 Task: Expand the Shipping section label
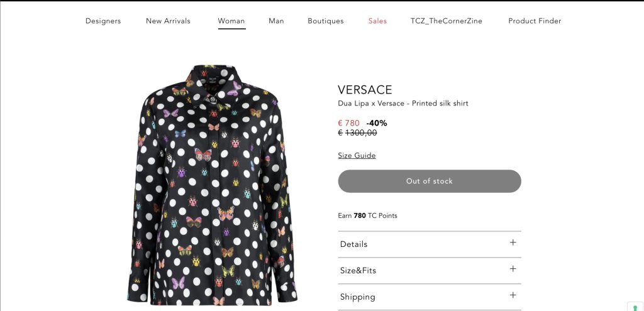[x=357, y=297]
